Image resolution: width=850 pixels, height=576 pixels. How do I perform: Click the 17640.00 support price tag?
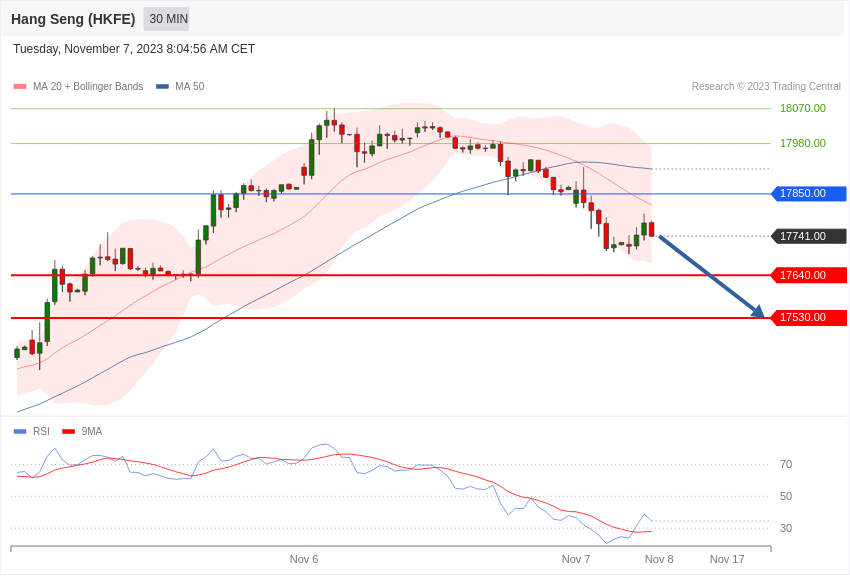tap(809, 275)
